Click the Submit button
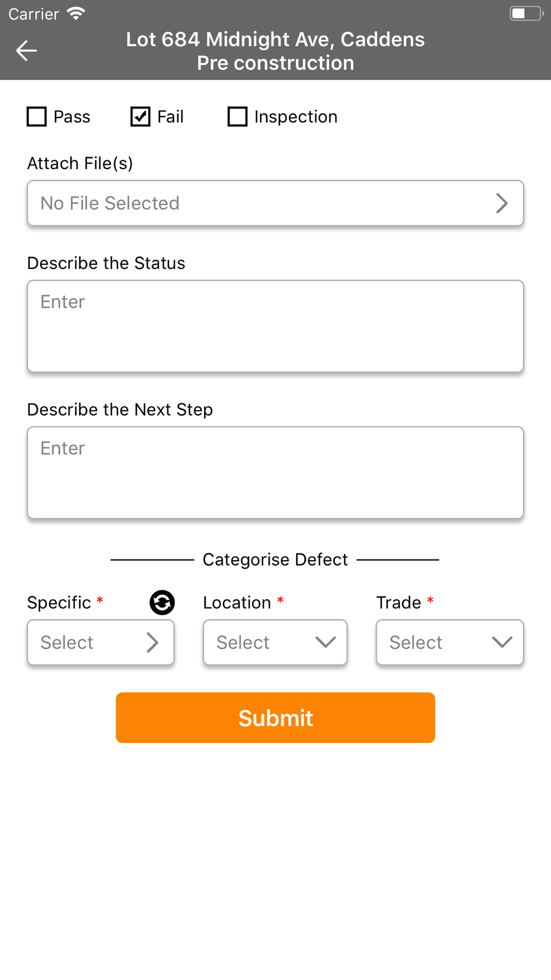551x980 pixels. point(275,718)
